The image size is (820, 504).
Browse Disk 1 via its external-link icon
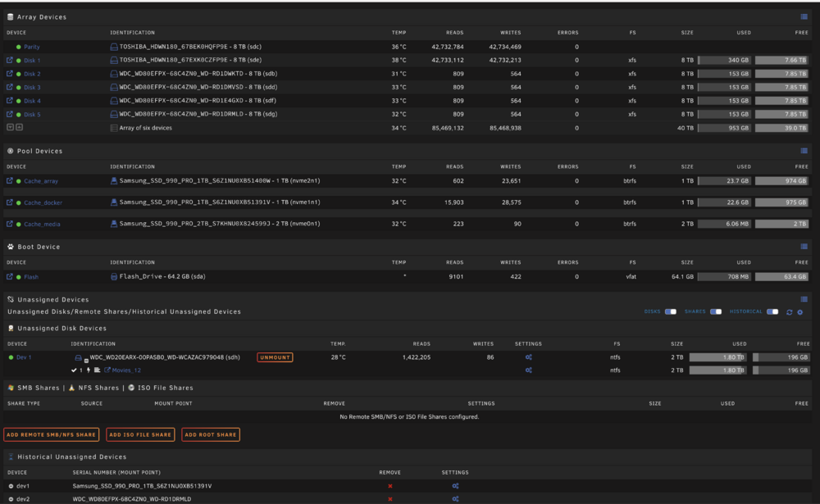9,60
